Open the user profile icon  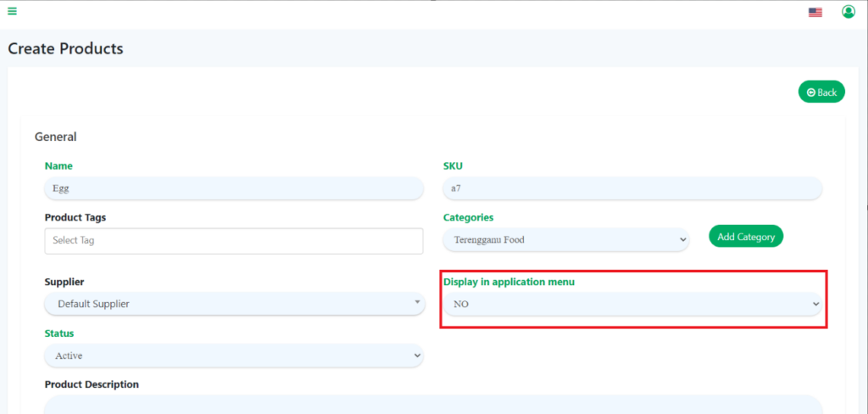pyautogui.click(x=848, y=11)
